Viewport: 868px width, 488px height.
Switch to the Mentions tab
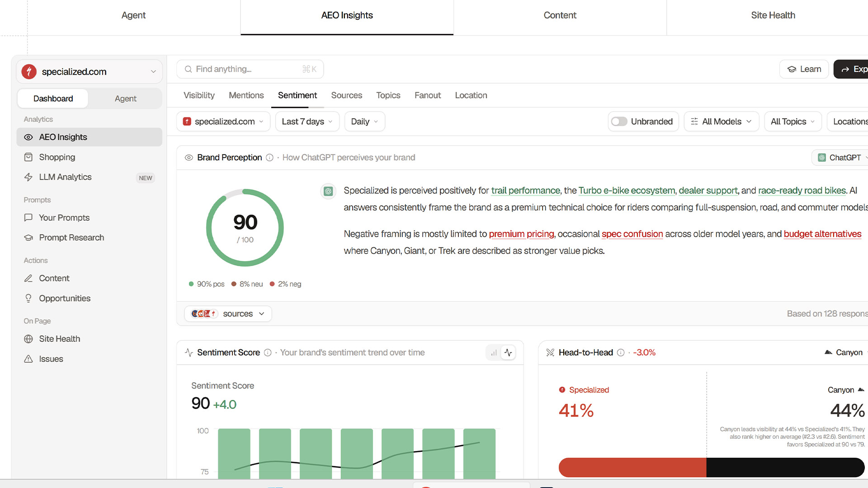tap(246, 95)
